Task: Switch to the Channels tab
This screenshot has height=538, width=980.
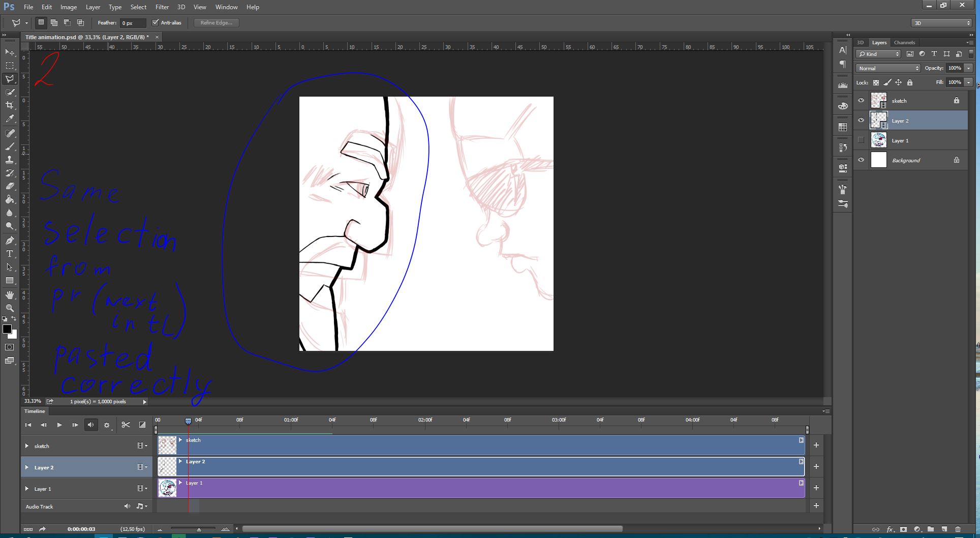Action: point(904,42)
